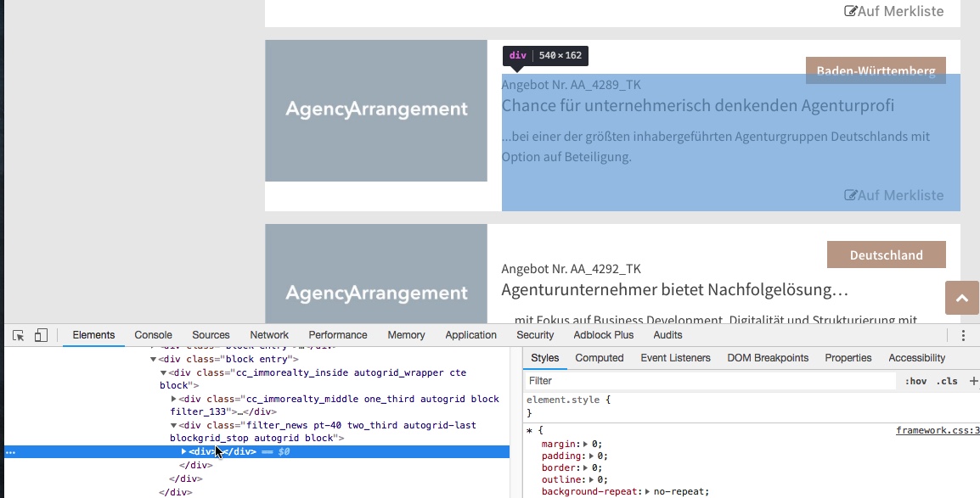
Task: Click the Auf Merkliste edit icon in highlighted offer
Action: (x=850, y=195)
